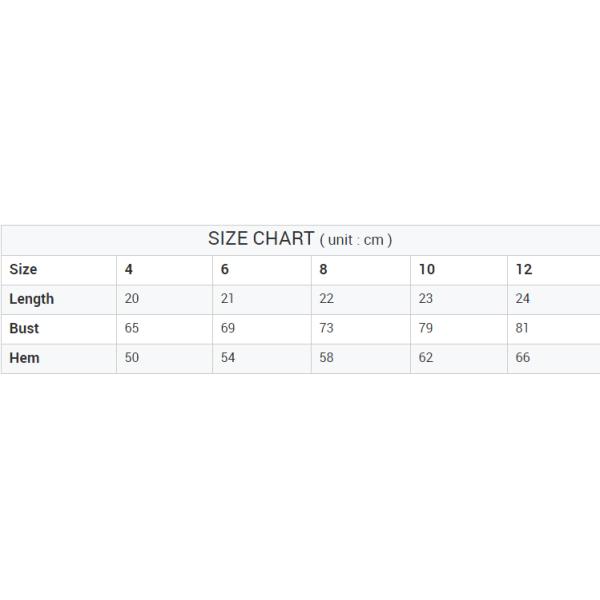Select the size 8 column header
The image size is (600, 600).
323,269
